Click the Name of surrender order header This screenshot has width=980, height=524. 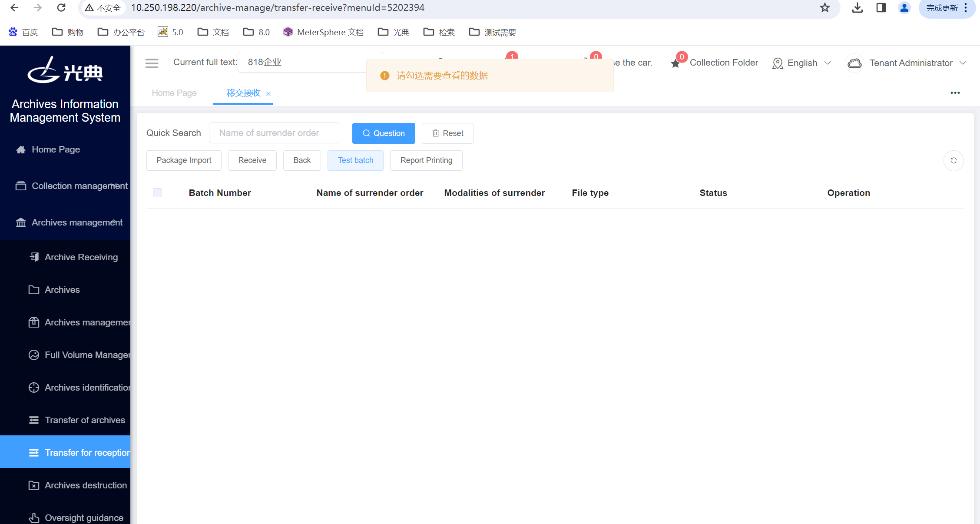point(370,193)
